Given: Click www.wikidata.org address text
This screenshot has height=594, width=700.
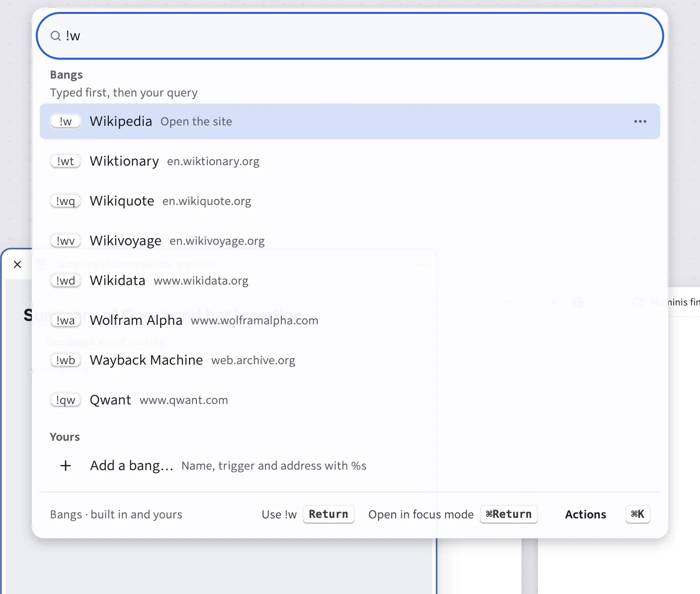Looking at the screenshot, I should (x=201, y=281).
